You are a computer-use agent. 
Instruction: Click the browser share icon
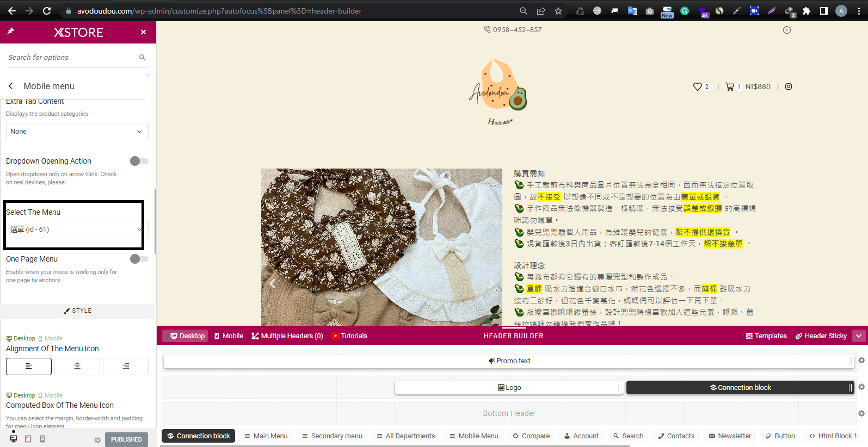point(541,11)
